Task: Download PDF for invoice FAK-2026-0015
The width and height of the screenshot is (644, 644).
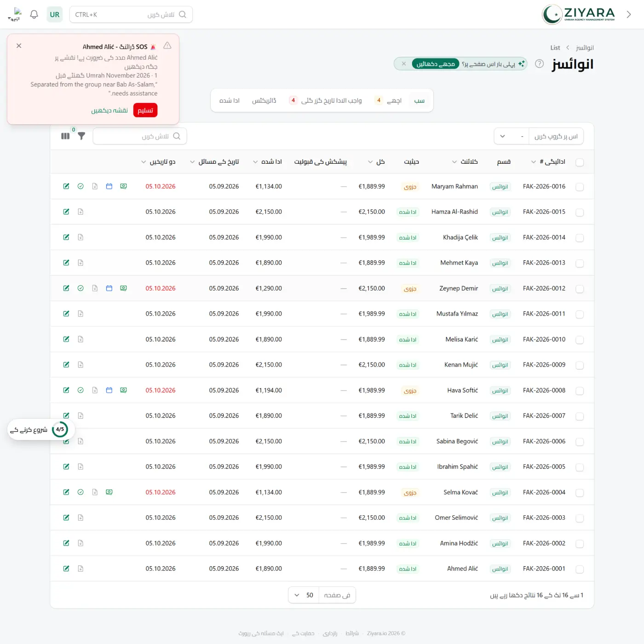Action: [80, 212]
